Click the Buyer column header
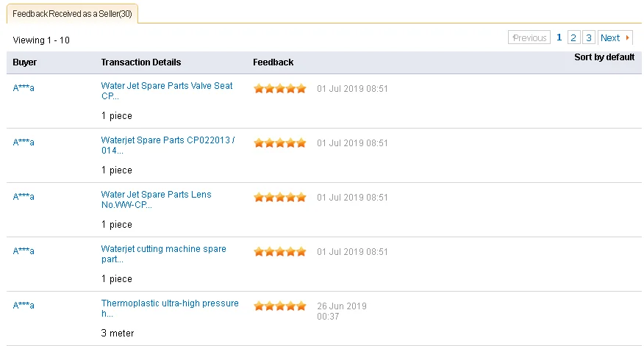 [25, 62]
